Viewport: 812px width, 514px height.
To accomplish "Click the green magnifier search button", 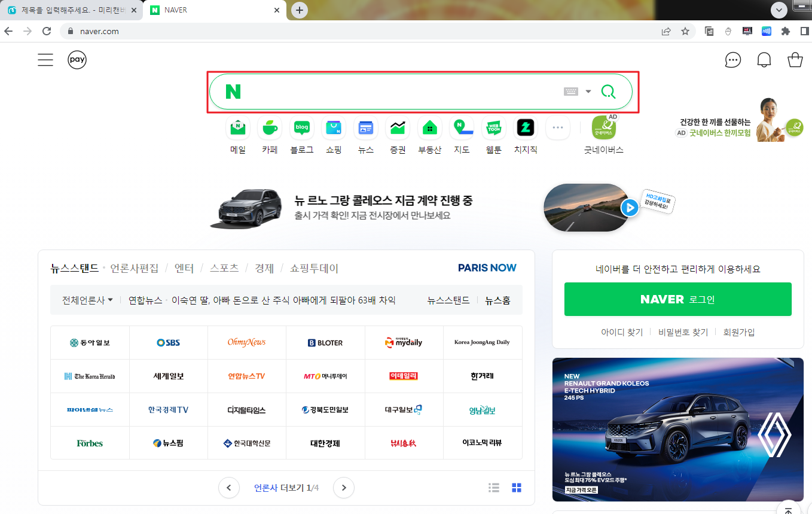I will click(608, 92).
